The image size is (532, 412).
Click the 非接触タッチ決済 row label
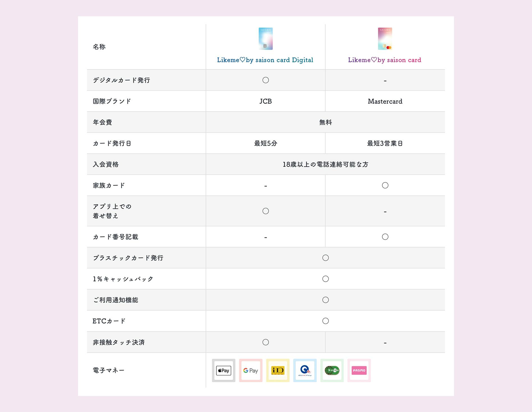(119, 342)
